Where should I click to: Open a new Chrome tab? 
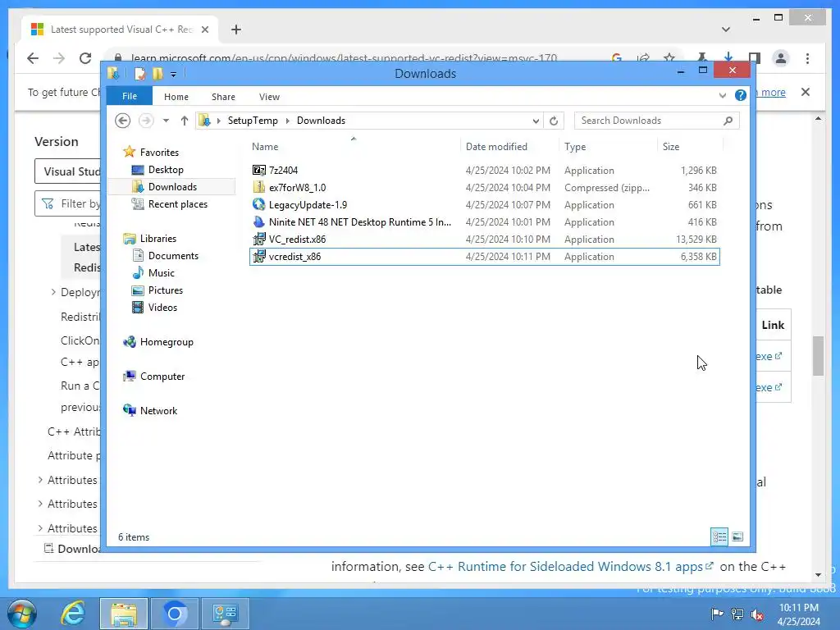[236, 30]
